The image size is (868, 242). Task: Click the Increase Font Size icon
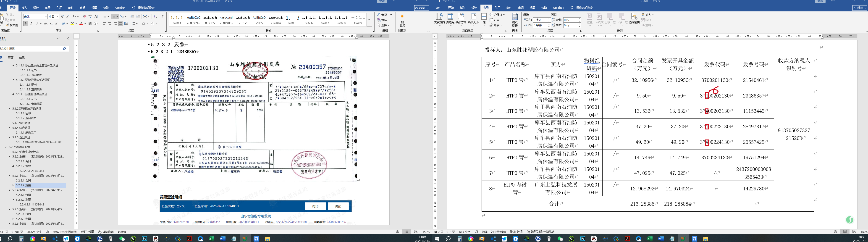[x=62, y=16]
